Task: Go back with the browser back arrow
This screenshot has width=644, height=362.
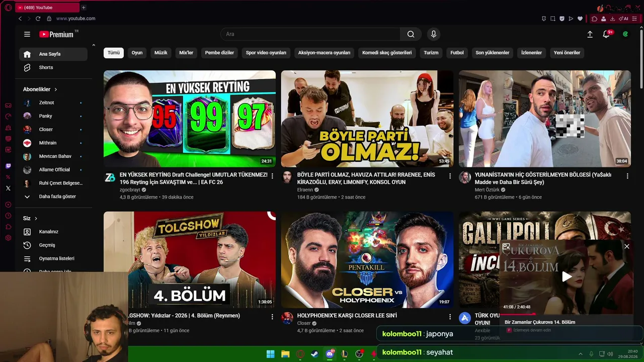Action: pyautogui.click(x=20, y=19)
